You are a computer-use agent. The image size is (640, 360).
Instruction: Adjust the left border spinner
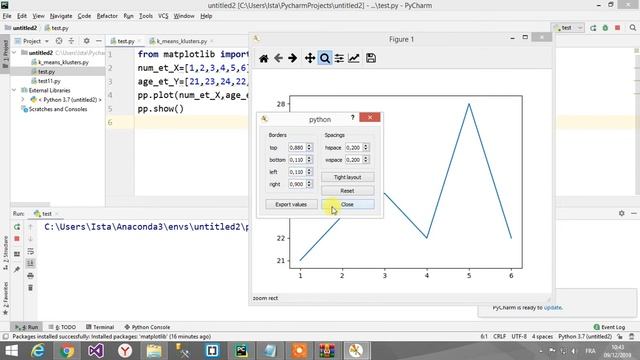309,172
